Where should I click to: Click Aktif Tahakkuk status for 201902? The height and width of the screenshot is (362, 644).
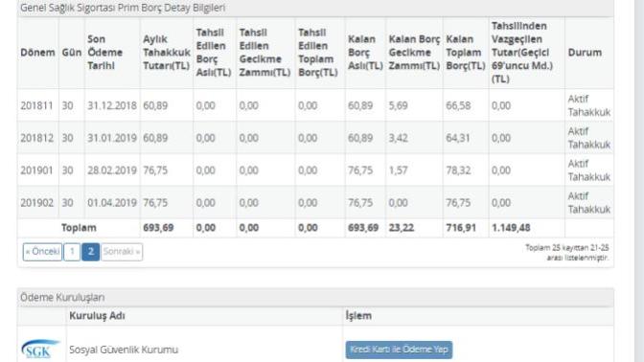pos(589,203)
